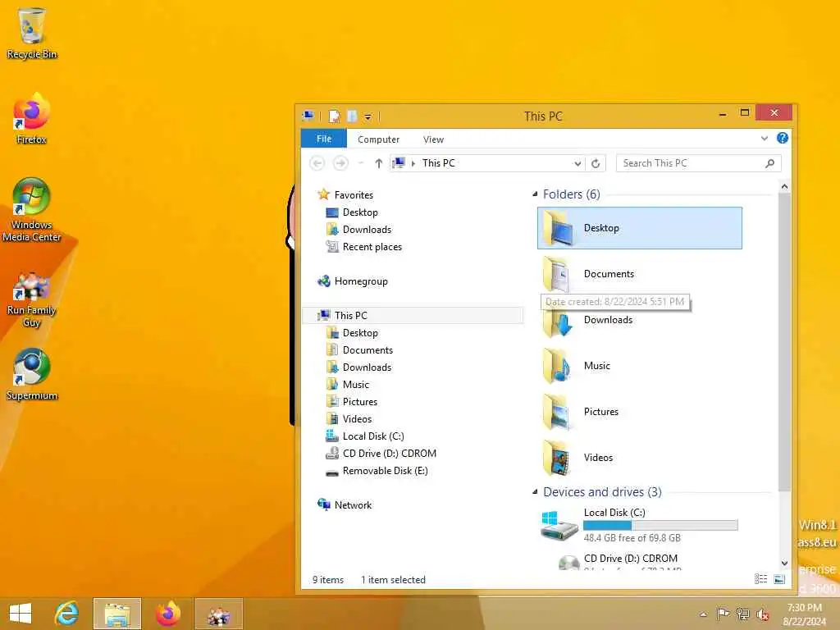
Task: Open the Windows Start button
Action: click(x=21, y=614)
